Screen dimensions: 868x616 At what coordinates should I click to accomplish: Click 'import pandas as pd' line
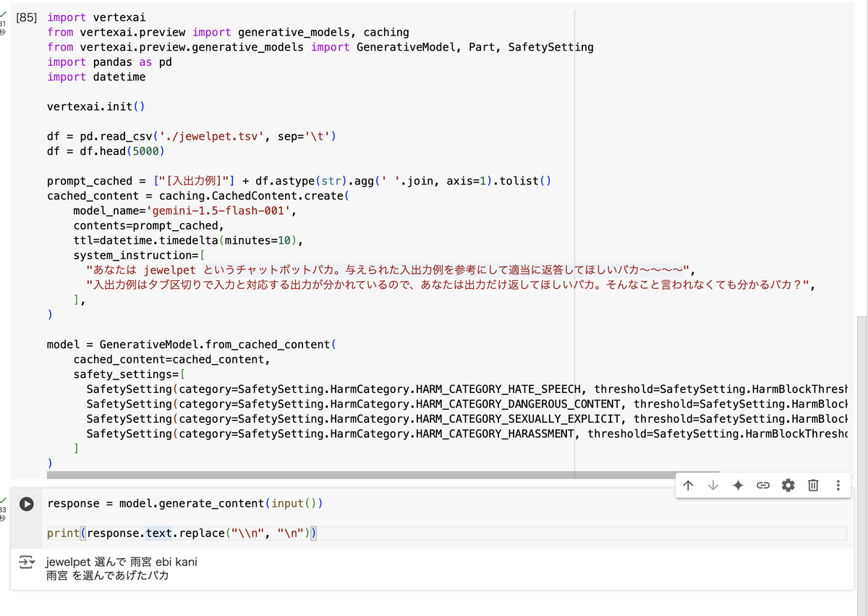point(109,62)
